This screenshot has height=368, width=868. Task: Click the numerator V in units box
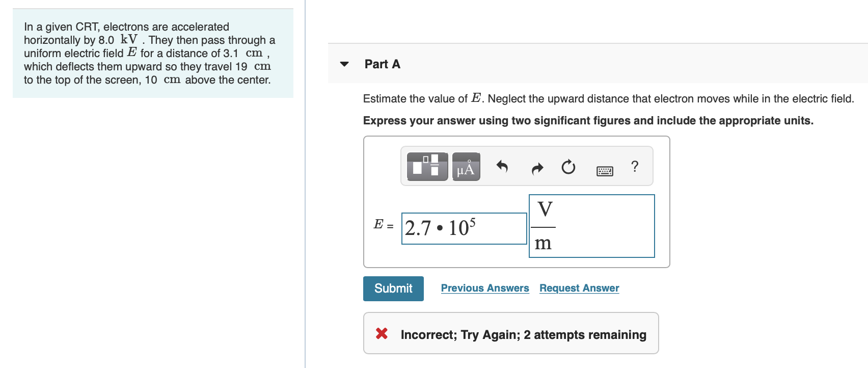tap(545, 209)
